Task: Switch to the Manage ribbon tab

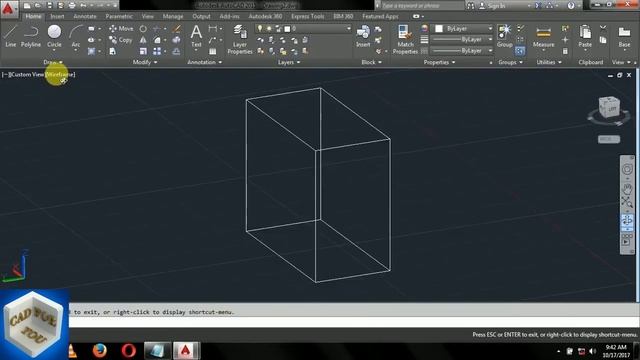Action: pyautogui.click(x=173, y=16)
